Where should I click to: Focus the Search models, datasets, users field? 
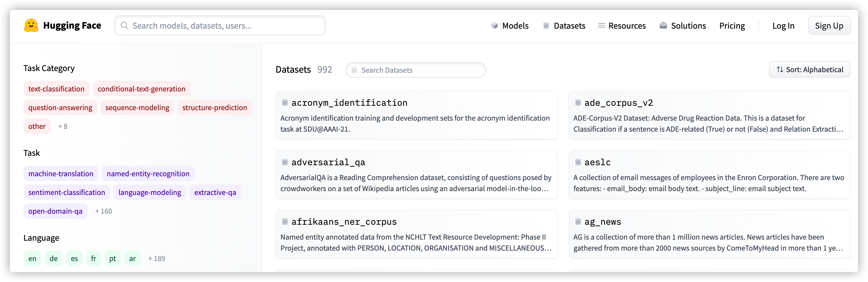coord(220,26)
